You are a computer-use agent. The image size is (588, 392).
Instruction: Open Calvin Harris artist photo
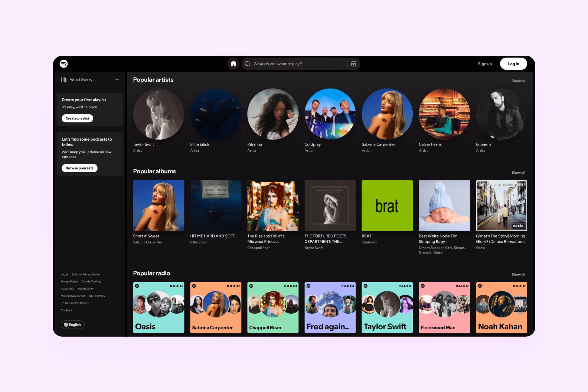444,114
